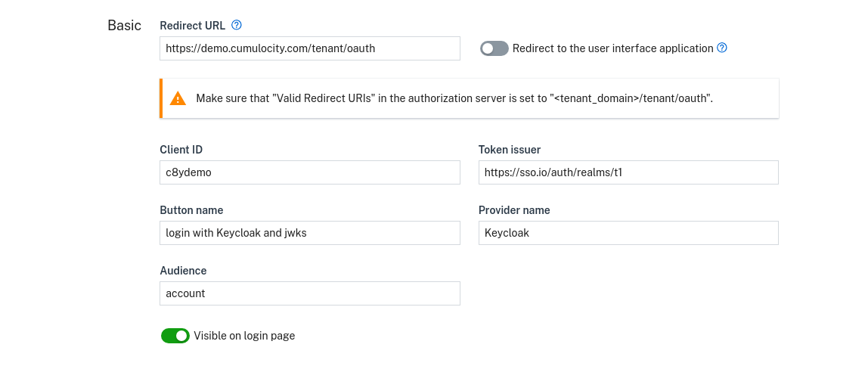Disable Visible on login page toggle
Image resolution: width=868 pixels, height=366 pixels.
coord(175,336)
